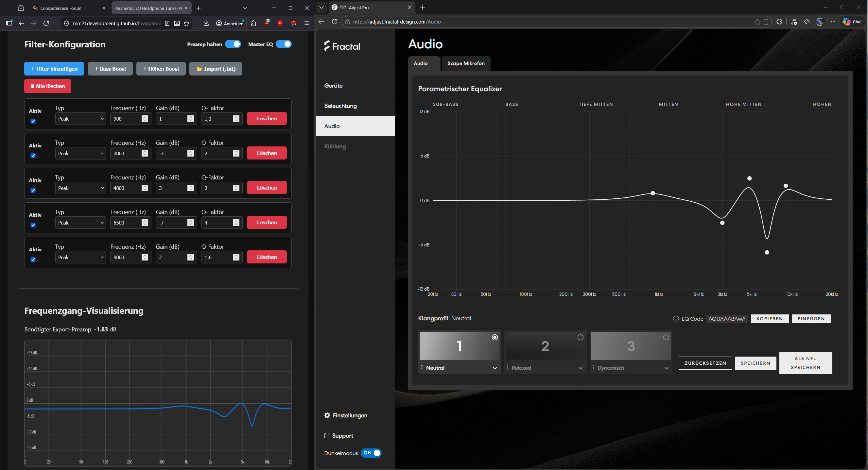Click the EQ point near 5kHz

pos(749,178)
